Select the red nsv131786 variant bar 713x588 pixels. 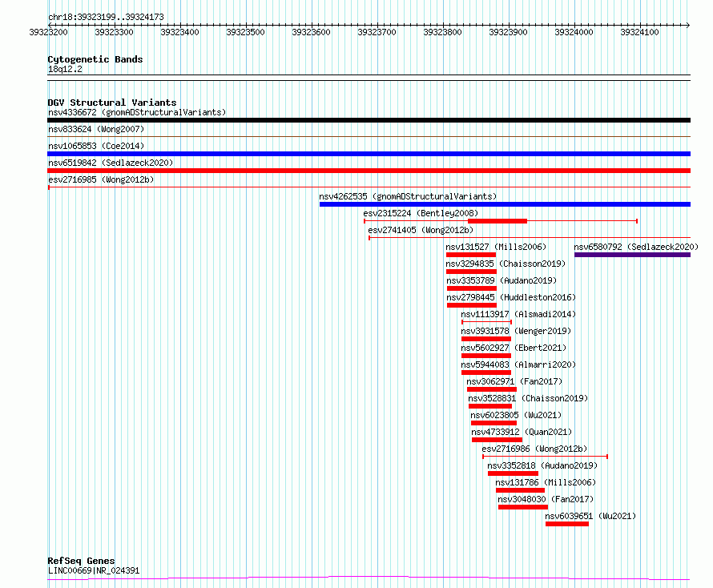pyautogui.click(x=520, y=490)
